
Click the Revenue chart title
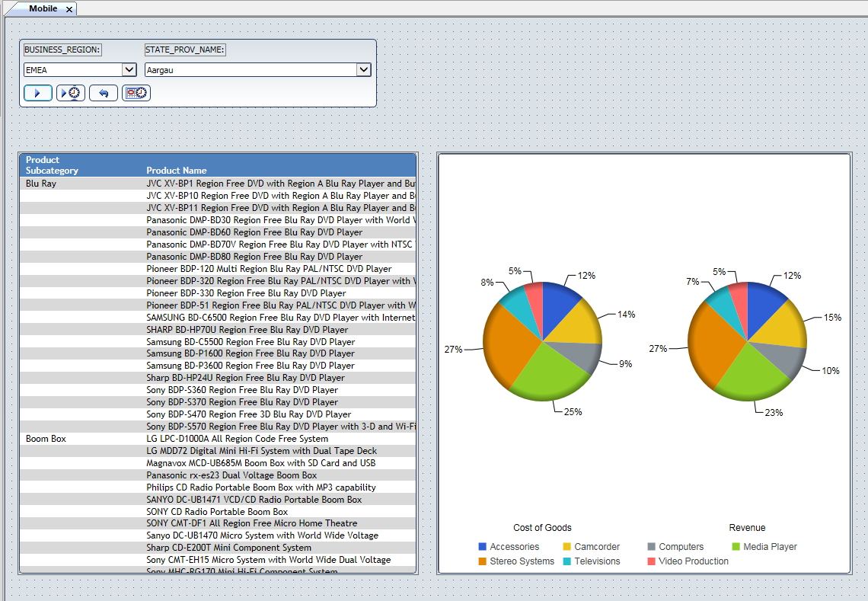point(747,528)
